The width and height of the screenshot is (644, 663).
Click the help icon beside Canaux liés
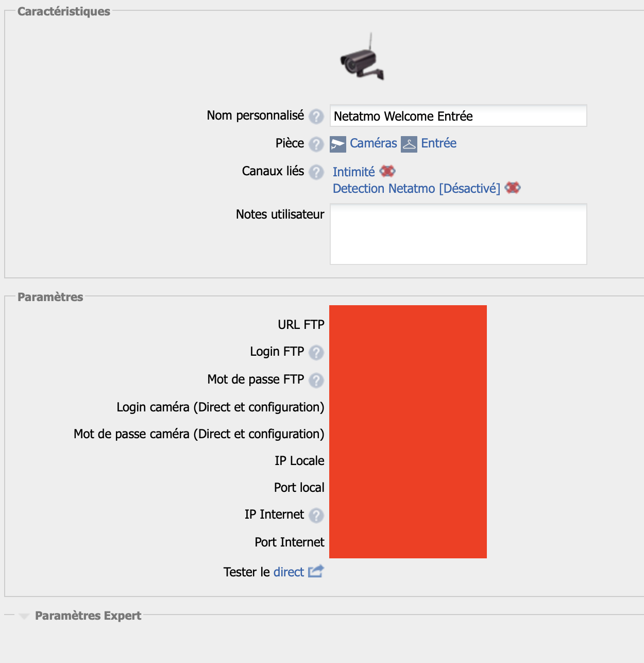pyautogui.click(x=316, y=172)
